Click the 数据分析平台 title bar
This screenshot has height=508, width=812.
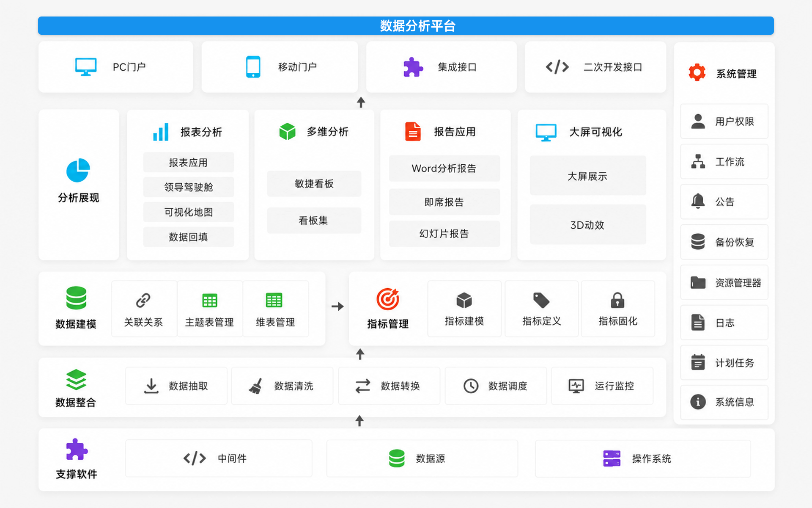(x=406, y=26)
